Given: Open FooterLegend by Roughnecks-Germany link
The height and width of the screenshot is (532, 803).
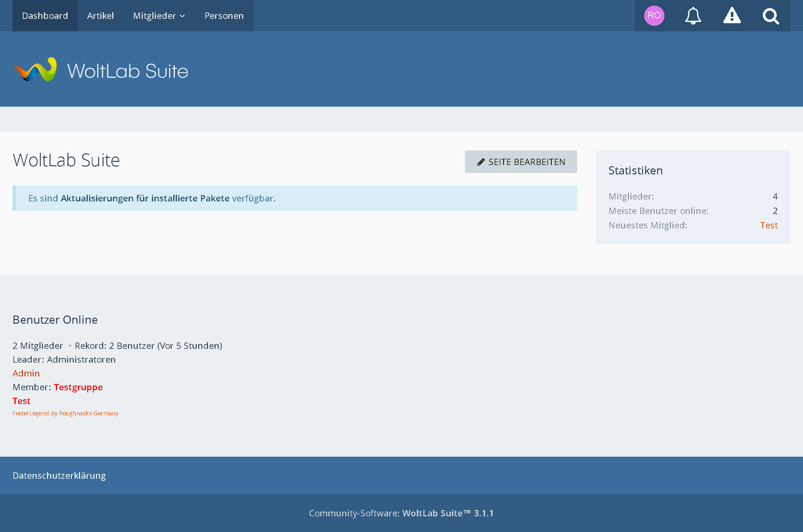Looking at the screenshot, I should (66, 413).
